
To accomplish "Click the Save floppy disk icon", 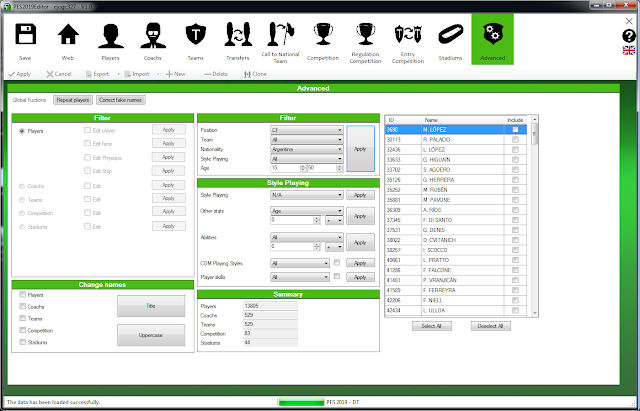I will click(x=25, y=35).
